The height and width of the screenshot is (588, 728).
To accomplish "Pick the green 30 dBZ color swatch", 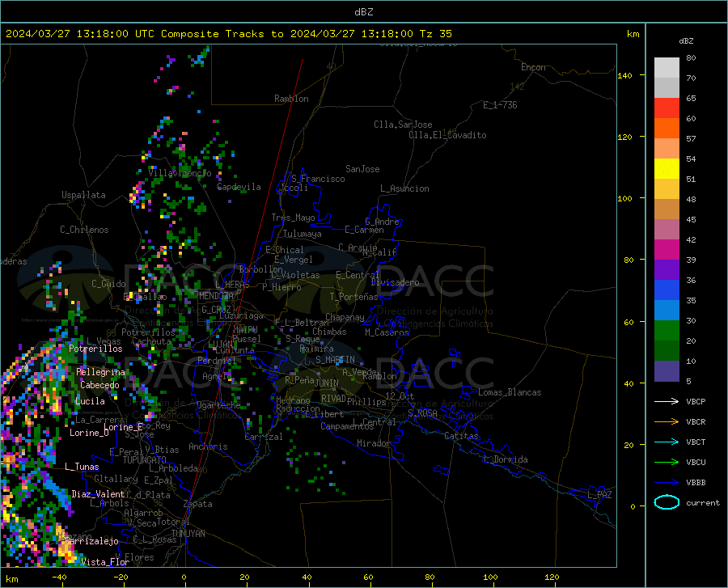I will (x=667, y=331).
